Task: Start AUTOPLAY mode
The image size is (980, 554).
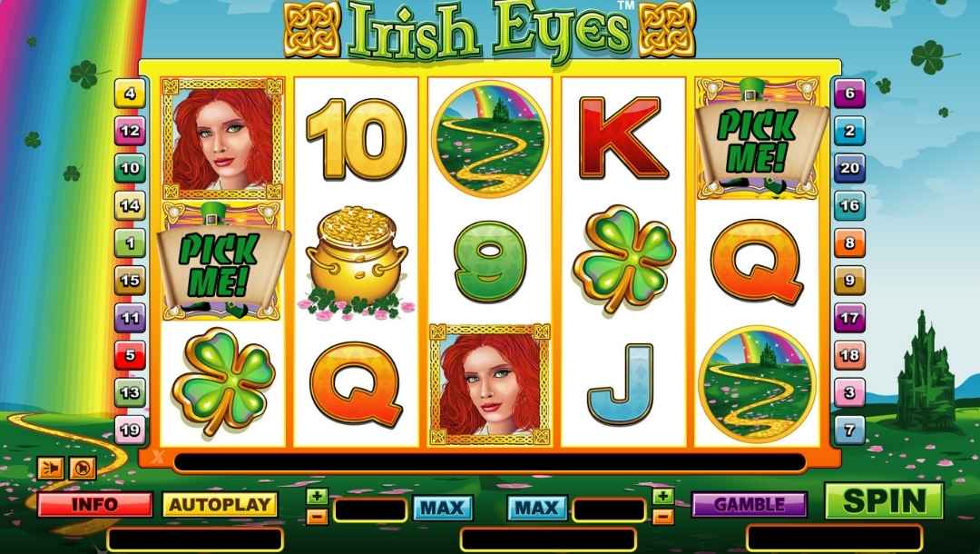Action: (220, 505)
